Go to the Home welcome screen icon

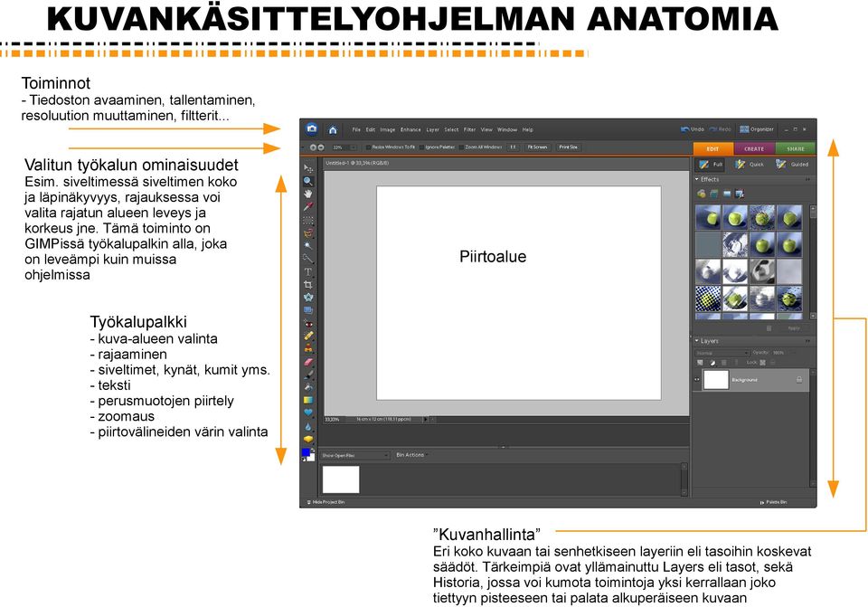(x=333, y=129)
